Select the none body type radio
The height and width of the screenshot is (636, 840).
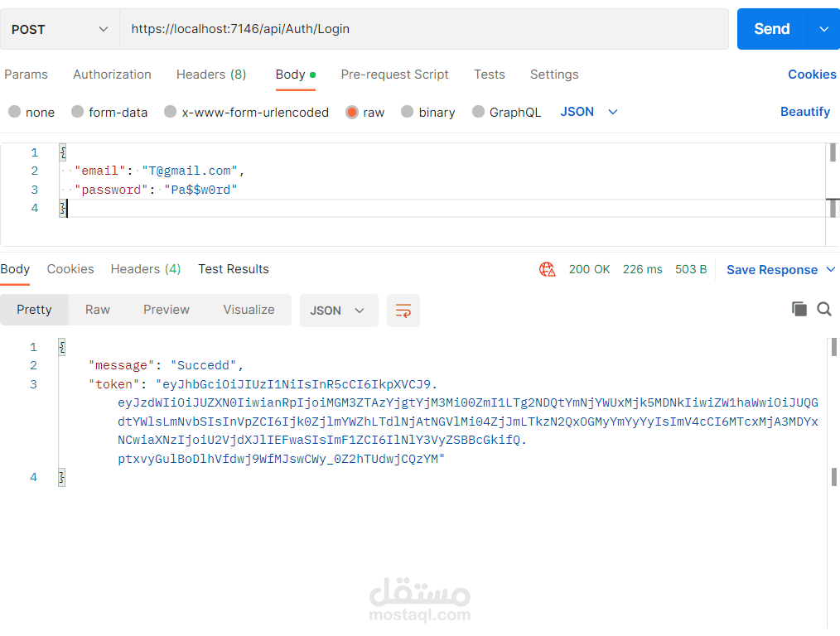tap(14, 111)
